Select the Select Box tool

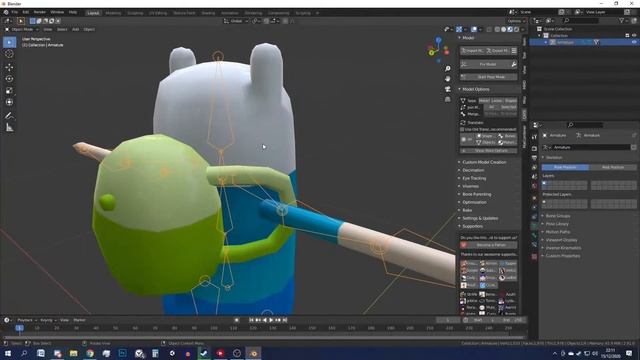[x=9, y=42]
